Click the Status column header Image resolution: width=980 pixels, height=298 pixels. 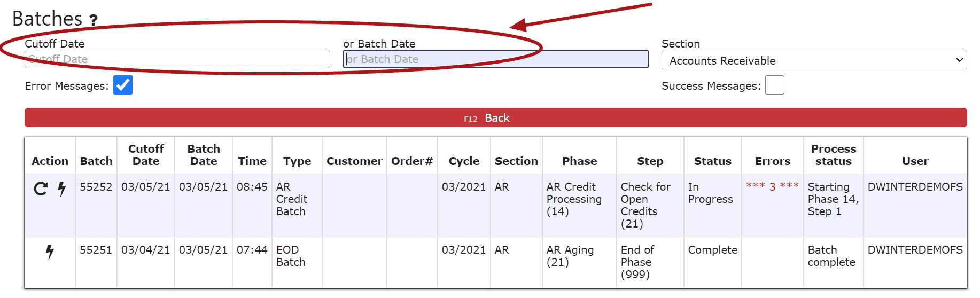click(x=712, y=161)
